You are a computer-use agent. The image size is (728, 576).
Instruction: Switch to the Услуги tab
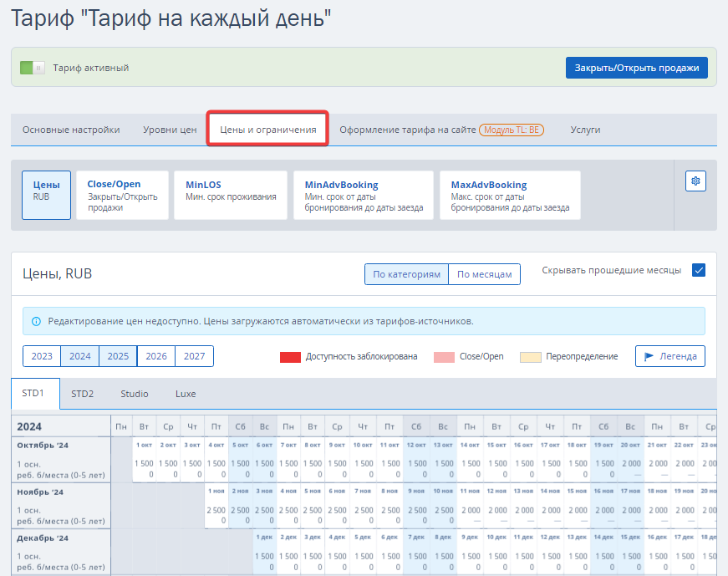click(x=585, y=130)
